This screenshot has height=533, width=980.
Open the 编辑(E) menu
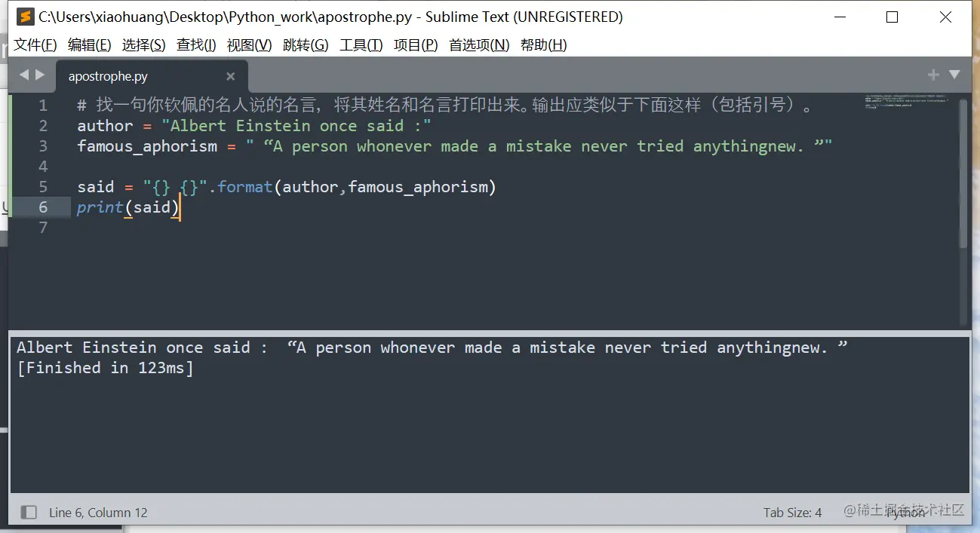point(90,45)
